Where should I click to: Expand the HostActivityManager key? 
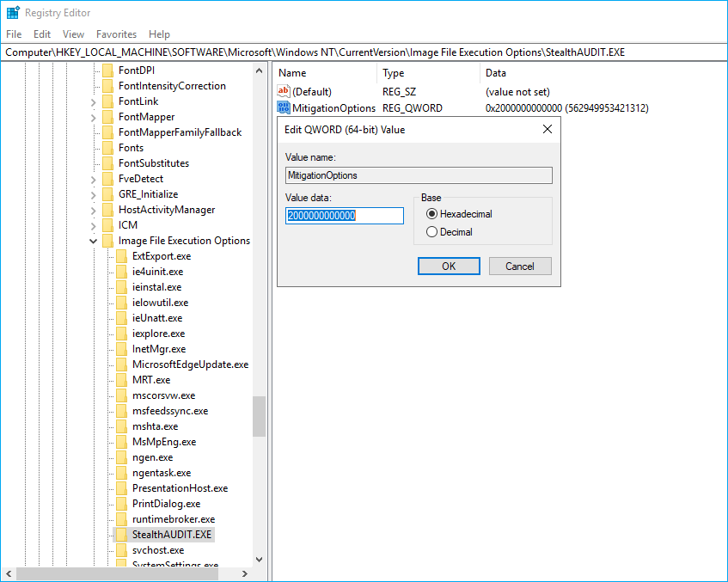[94, 209]
